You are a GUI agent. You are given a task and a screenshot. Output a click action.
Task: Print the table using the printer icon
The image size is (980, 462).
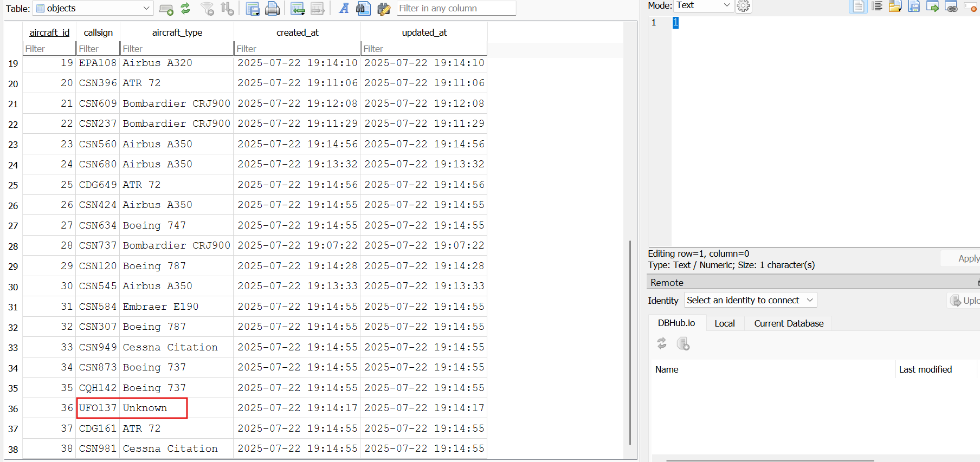pos(272,9)
